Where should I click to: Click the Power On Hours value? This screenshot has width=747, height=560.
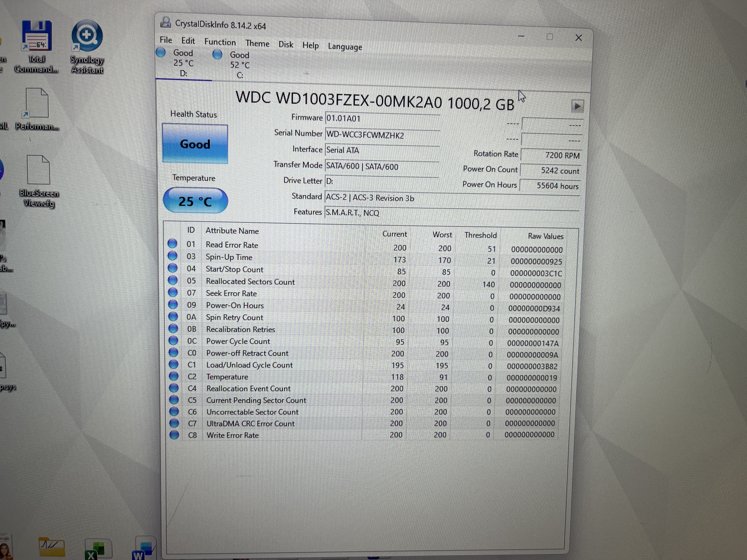coord(550,186)
